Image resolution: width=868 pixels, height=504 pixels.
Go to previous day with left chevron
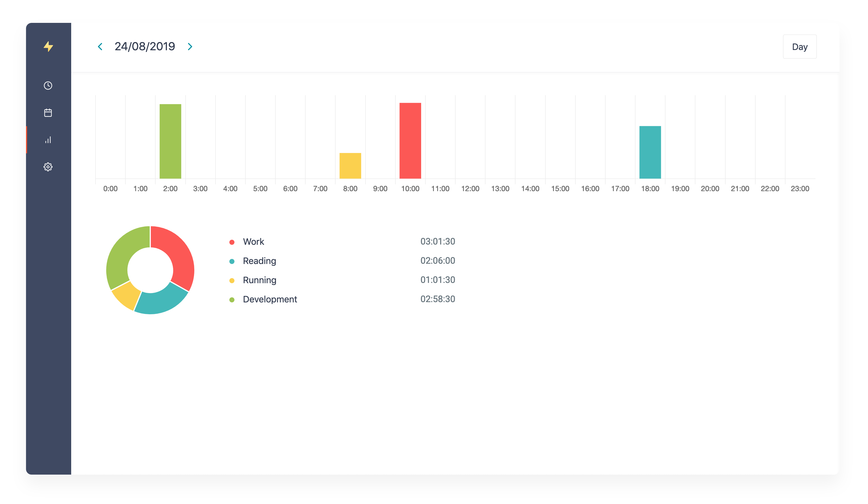[100, 47]
